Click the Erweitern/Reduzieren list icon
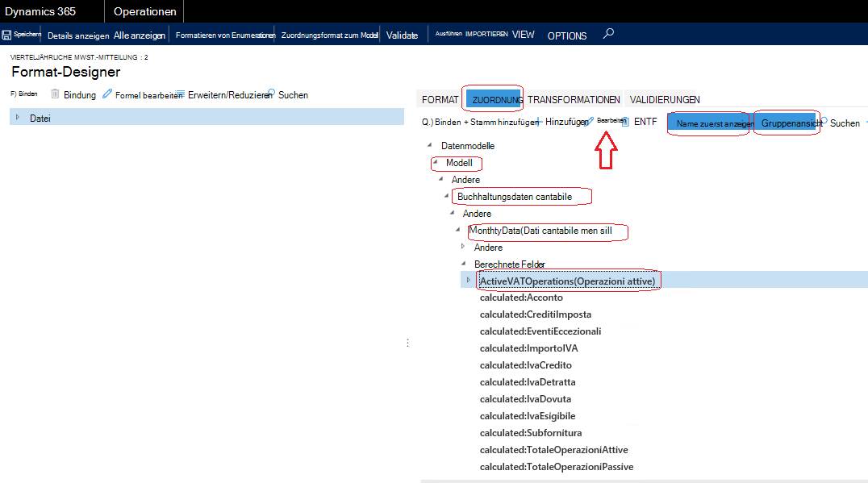The image size is (868, 483). coord(180,94)
